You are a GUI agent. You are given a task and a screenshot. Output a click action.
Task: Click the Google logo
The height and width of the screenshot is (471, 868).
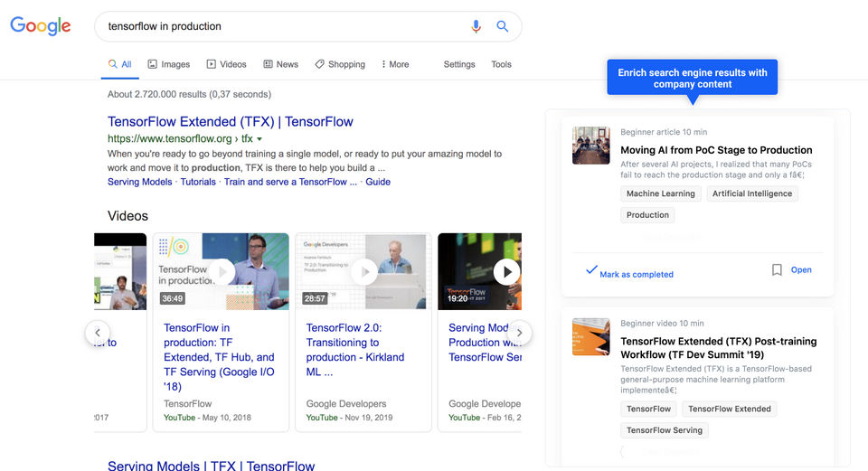click(x=41, y=25)
